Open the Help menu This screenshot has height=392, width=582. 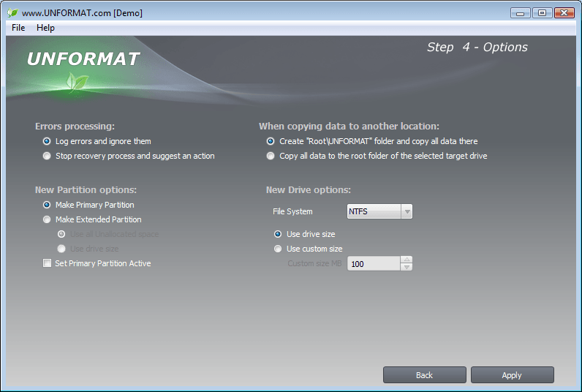click(45, 28)
